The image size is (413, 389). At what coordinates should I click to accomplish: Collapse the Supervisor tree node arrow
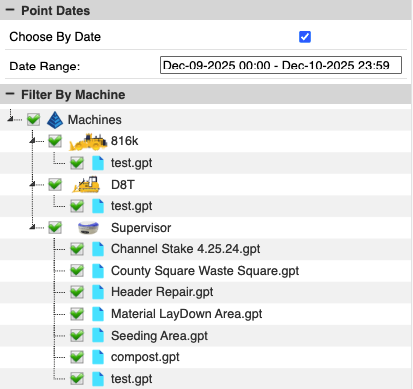[x=32, y=227]
